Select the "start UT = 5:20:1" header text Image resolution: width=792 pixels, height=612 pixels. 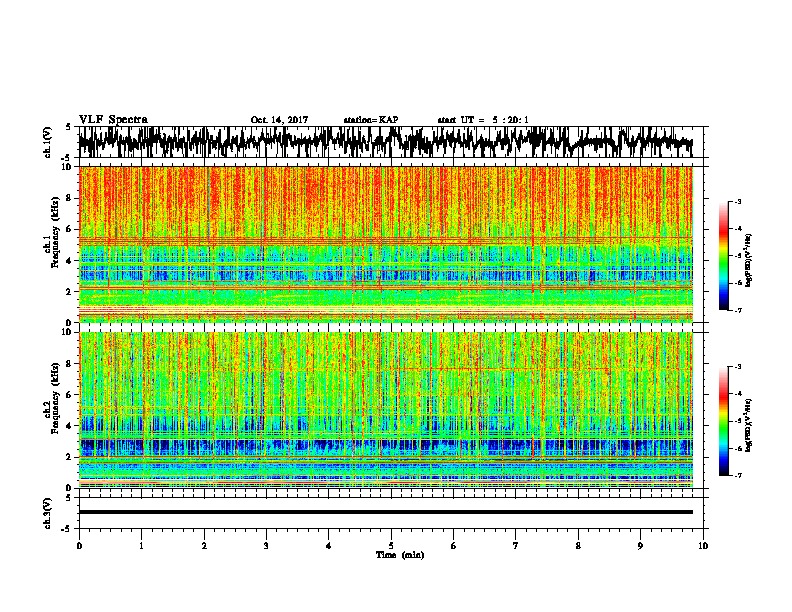click(483, 120)
